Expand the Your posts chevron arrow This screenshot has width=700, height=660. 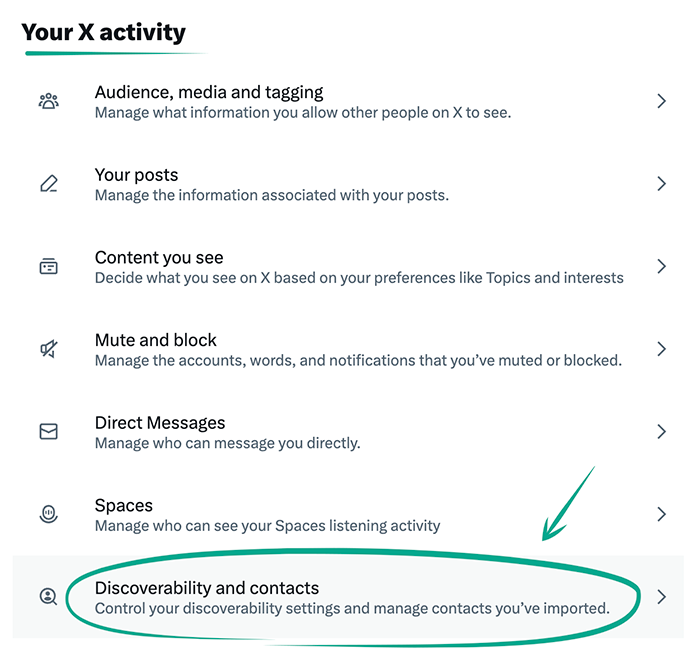pos(661,184)
